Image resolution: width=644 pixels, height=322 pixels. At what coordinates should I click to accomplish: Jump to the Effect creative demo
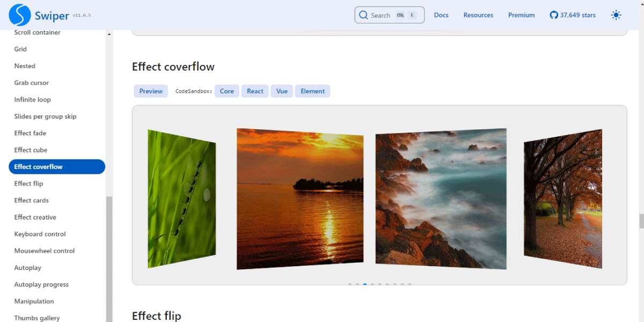pos(35,217)
